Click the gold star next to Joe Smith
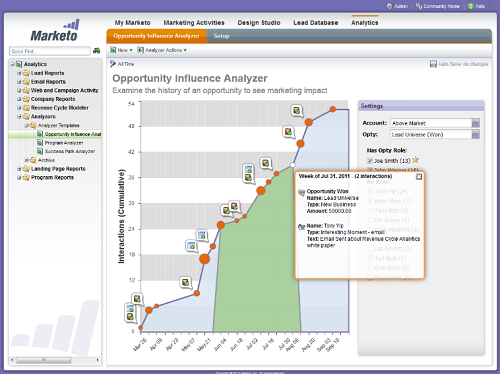The height and width of the screenshot is (374, 500). (415, 160)
